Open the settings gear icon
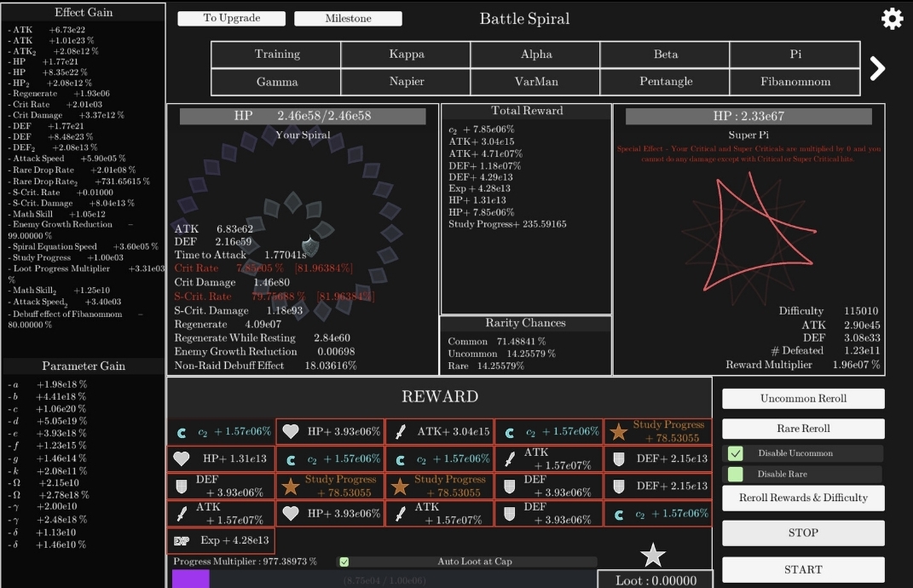Screen dimensions: 913x588 point(892,19)
